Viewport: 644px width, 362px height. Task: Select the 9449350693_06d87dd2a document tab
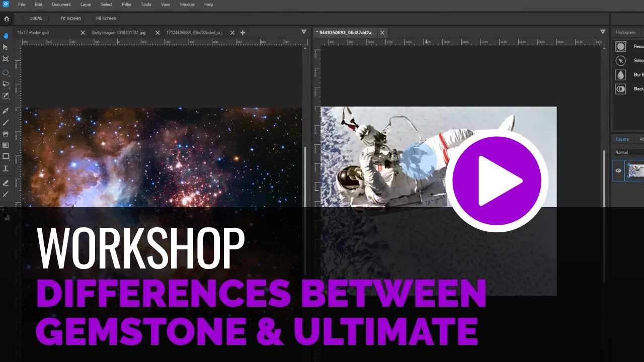pos(346,33)
